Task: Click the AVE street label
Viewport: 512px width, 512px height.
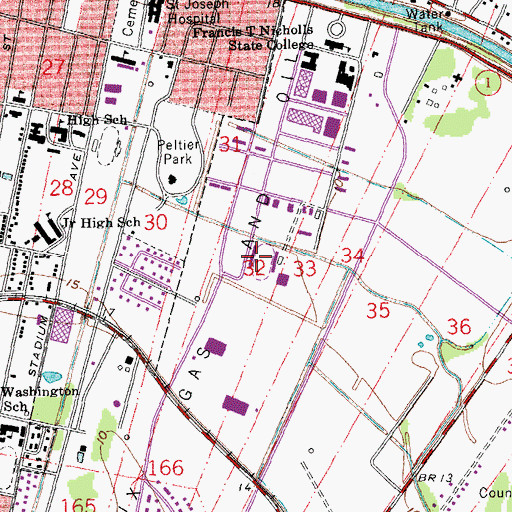Action: (x=76, y=167)
